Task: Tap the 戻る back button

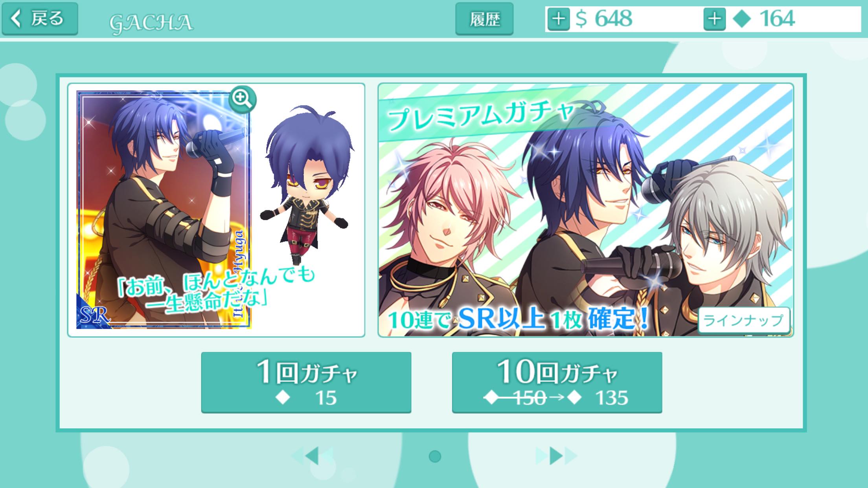Action: point(40,19)
